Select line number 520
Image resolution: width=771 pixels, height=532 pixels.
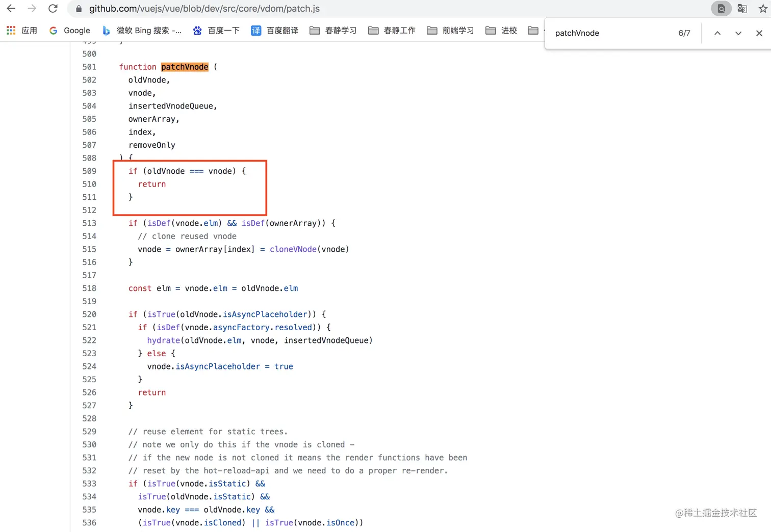89,314
